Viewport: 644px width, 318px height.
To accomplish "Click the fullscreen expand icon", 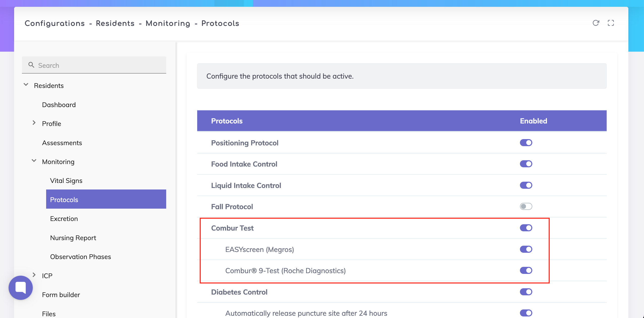I will click(x=611, y=23).
